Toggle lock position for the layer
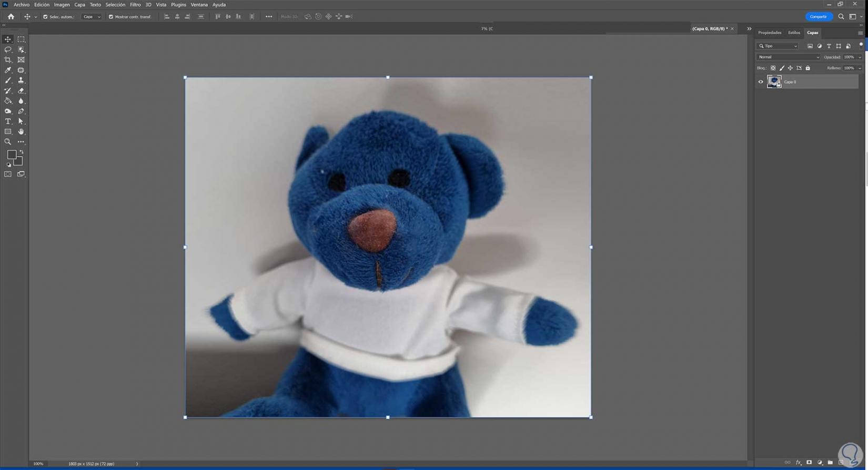This screenshot has width=868, height=470. point(790,68)
